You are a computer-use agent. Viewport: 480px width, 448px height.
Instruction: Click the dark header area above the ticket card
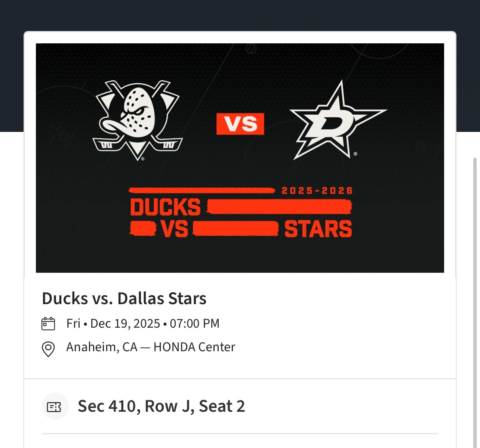239,15
